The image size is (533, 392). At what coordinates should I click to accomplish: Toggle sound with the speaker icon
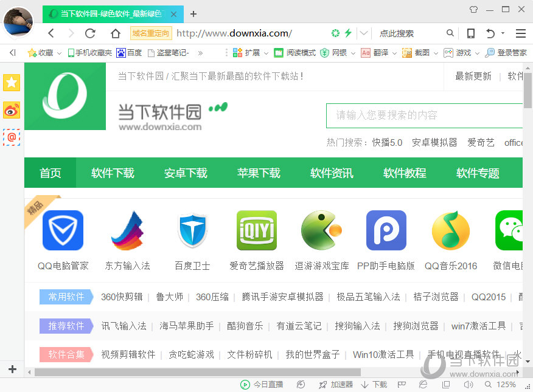coord(468,384)
